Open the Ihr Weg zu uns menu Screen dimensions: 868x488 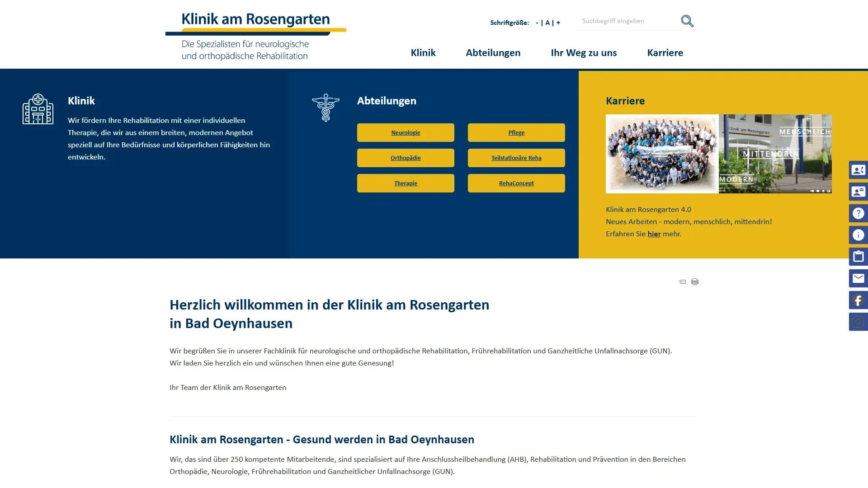(584, 53)
